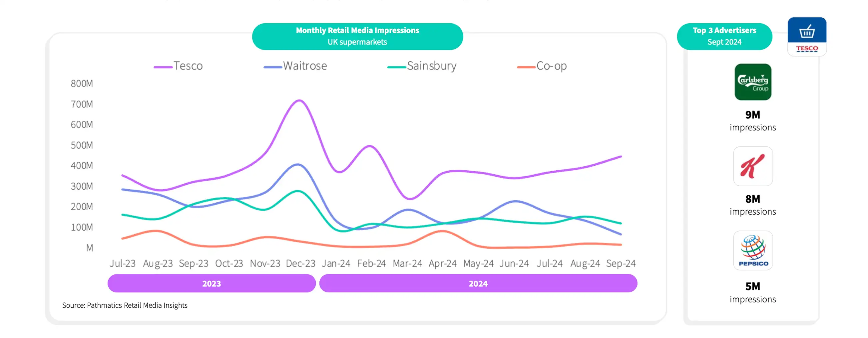Click the 5M impressions figure

click(752, 292)
